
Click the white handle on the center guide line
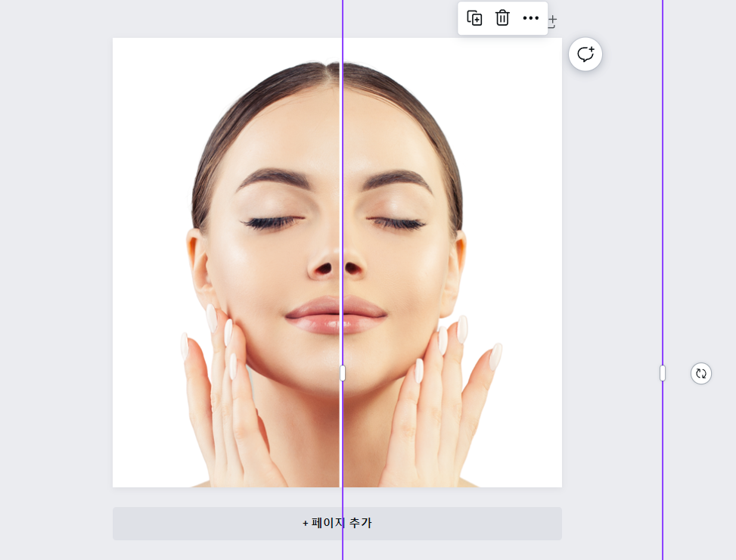[x=342, y=373]
